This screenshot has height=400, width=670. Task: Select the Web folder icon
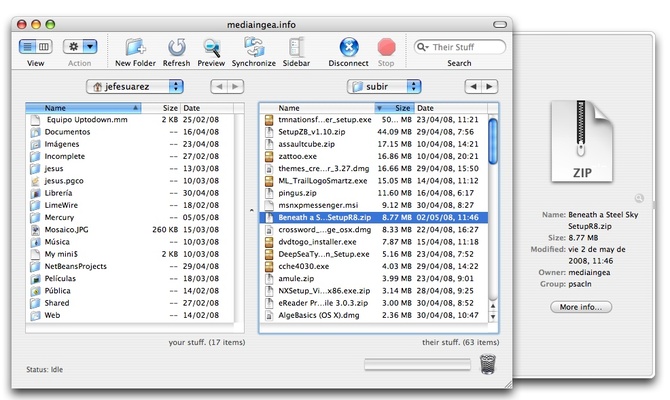[35, 315]
